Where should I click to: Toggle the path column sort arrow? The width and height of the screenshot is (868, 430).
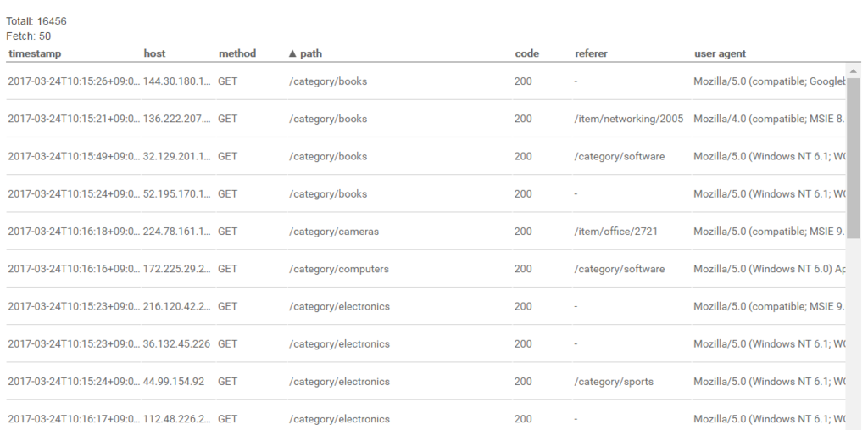click(x=292, y=53)
